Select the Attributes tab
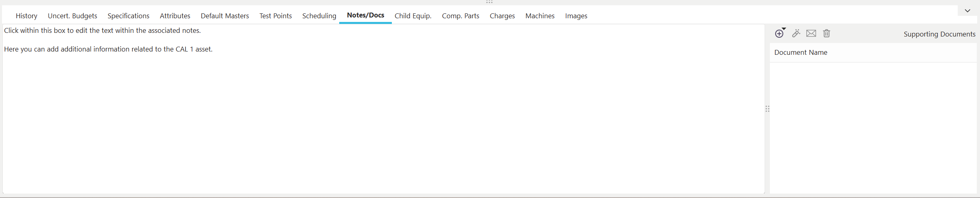This screenshot has width=980, height=198. pyautogui.click(x=175, y=16)
